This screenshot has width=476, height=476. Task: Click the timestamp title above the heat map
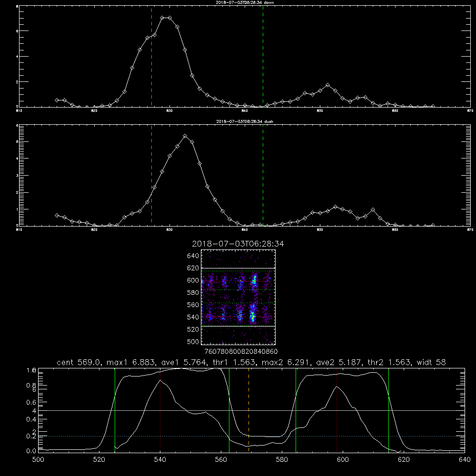click(238, 244)
